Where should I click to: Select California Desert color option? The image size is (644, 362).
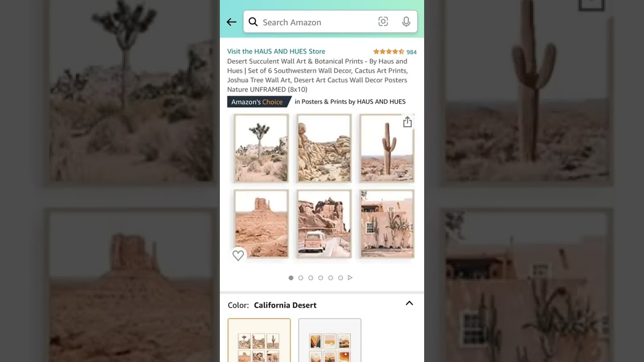click(259, 340)
